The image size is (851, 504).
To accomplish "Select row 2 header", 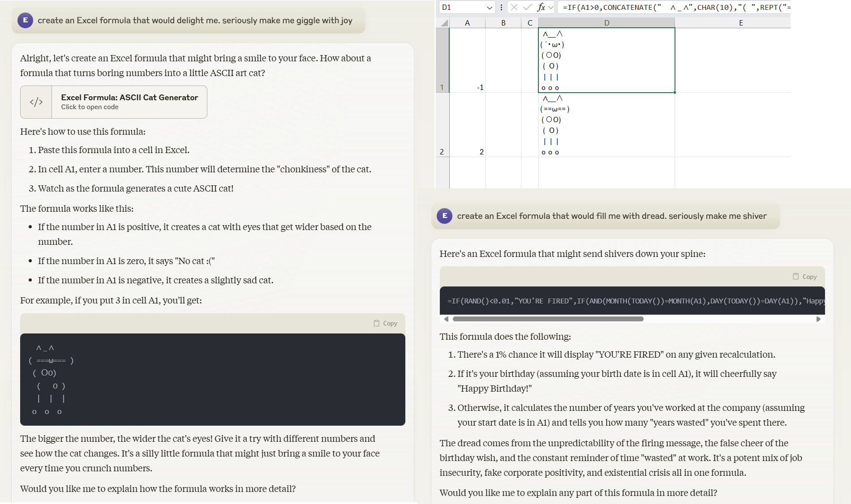I will tap(442, 151).
